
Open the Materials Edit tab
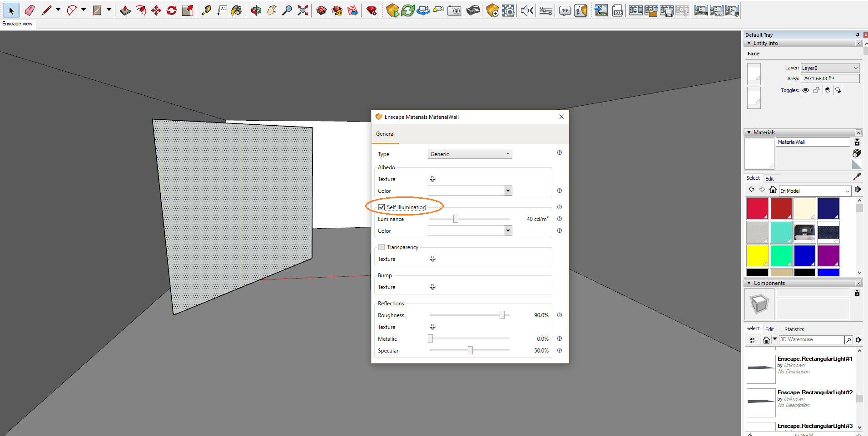click(x=769, y=179)
